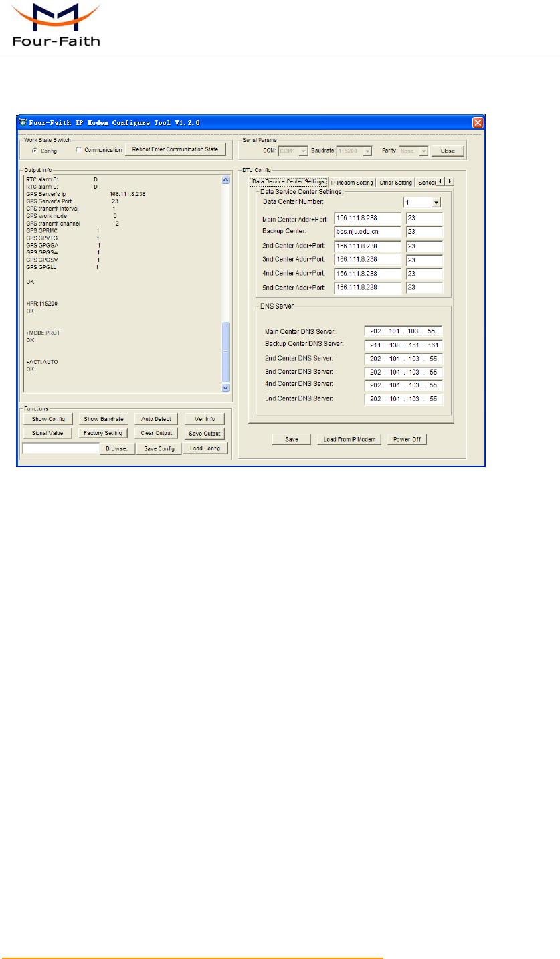Click Factory Setting button
Screen dimensions: 560x959
(104, 433)
